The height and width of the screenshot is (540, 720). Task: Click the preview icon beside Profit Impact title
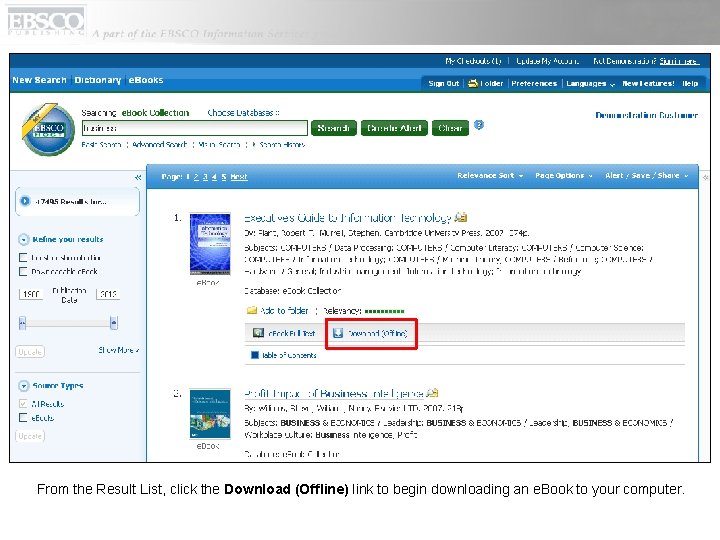(432, 393)
